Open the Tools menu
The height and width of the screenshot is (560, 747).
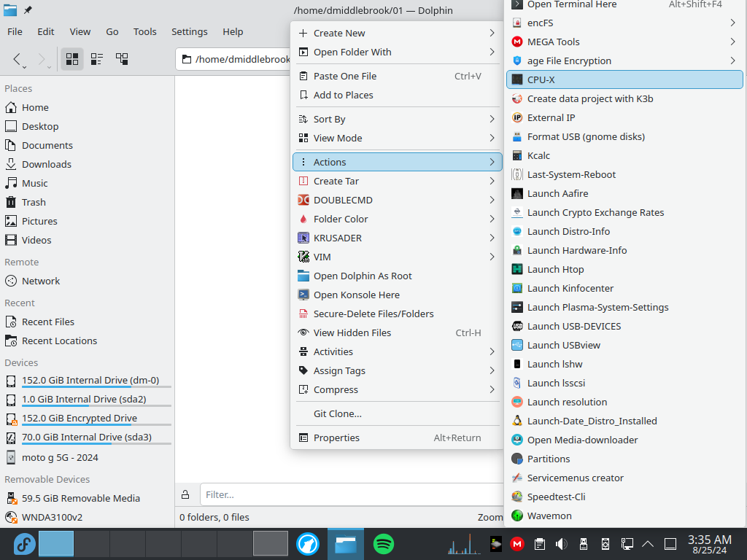145,31
